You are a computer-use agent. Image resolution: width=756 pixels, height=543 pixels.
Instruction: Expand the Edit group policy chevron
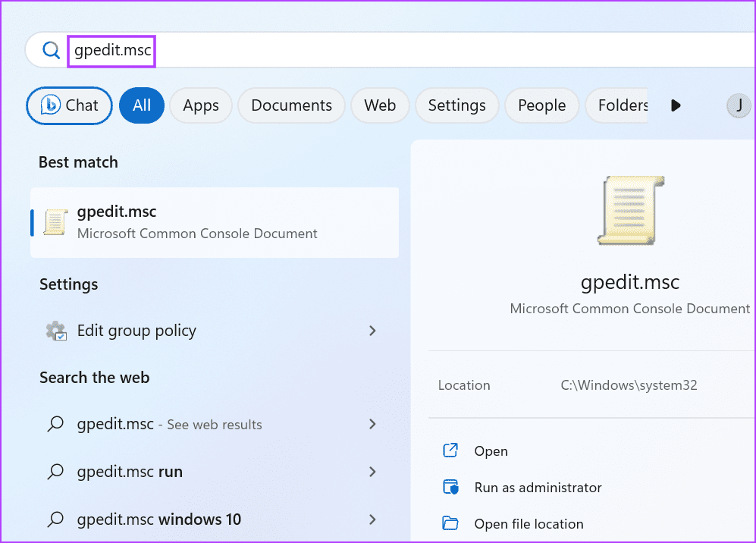[372, 331]
